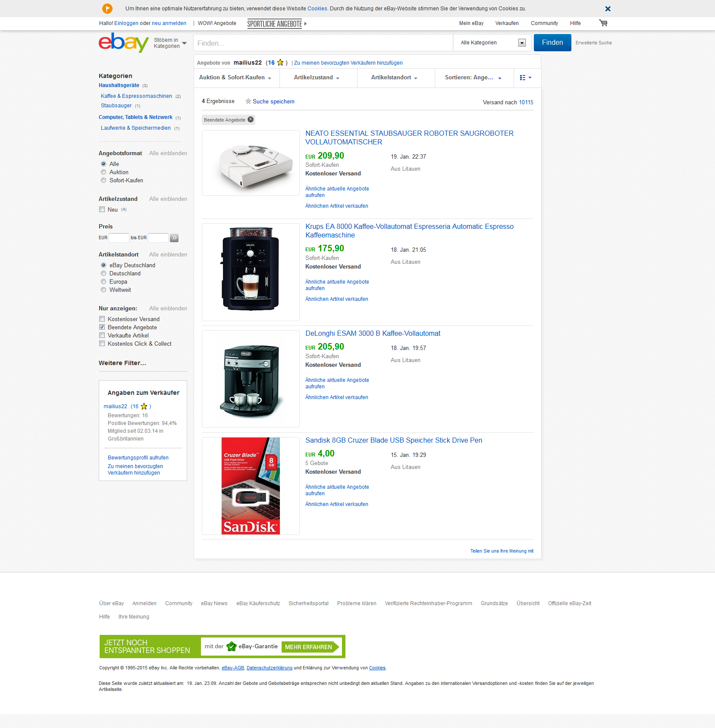Remove the Beendete Angebote filter chip
The width and height of the screenshot is (715, 728).
click(x=251, y=119)
